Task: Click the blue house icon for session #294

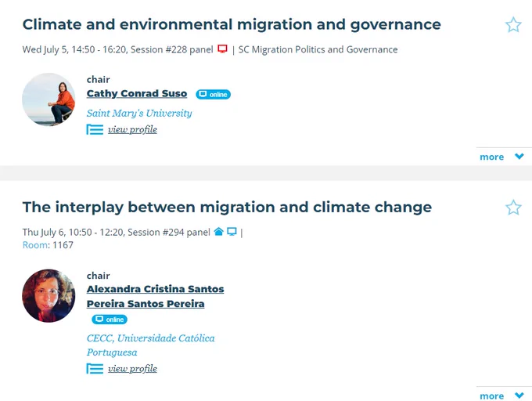Action: tap(218, 232)
